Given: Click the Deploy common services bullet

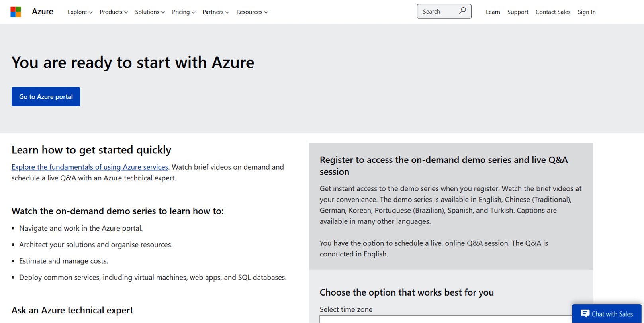Looking at the screenshot, I should [x=153, y=277].
